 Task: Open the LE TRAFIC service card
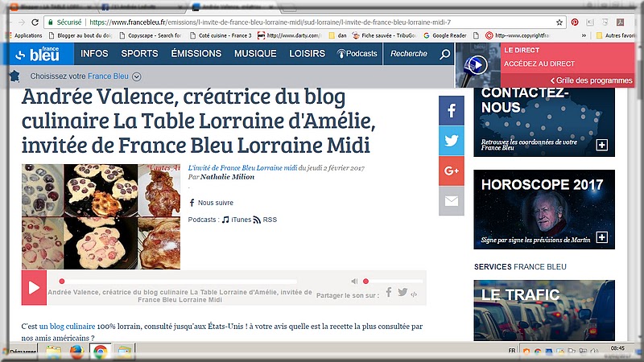(x=544, y=311)
